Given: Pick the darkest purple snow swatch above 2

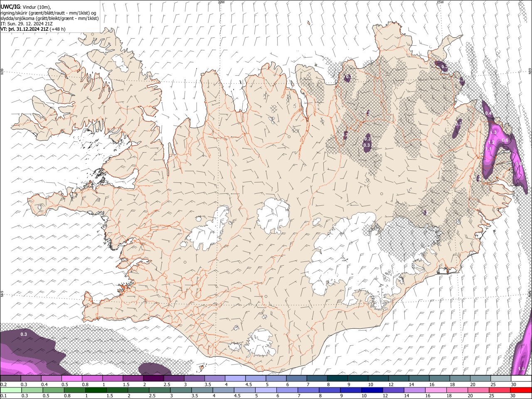Looking at the screenshot, I should 154,379.
